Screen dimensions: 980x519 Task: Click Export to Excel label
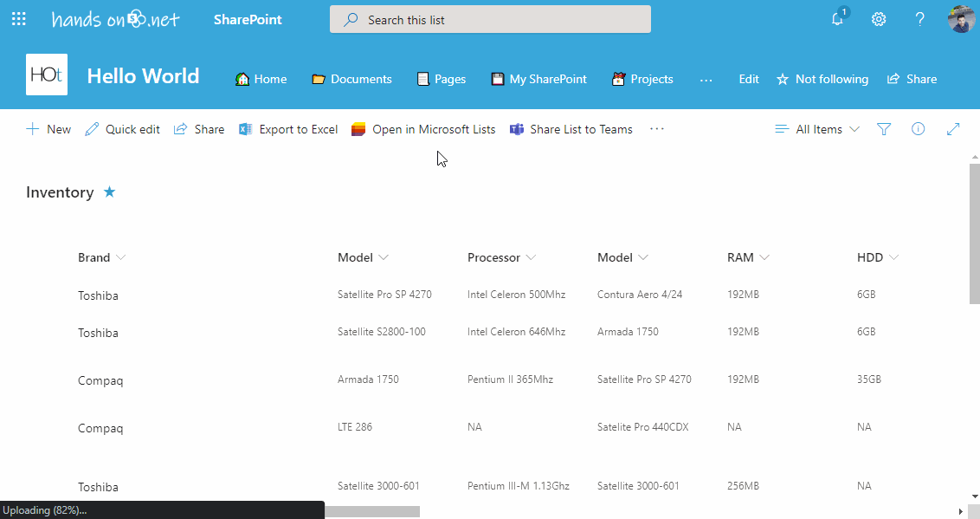click(x=298, y=129)
